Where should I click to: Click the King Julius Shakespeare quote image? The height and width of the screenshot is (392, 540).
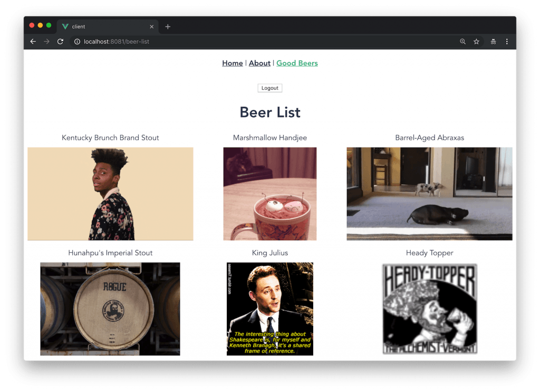pos(270,309)
